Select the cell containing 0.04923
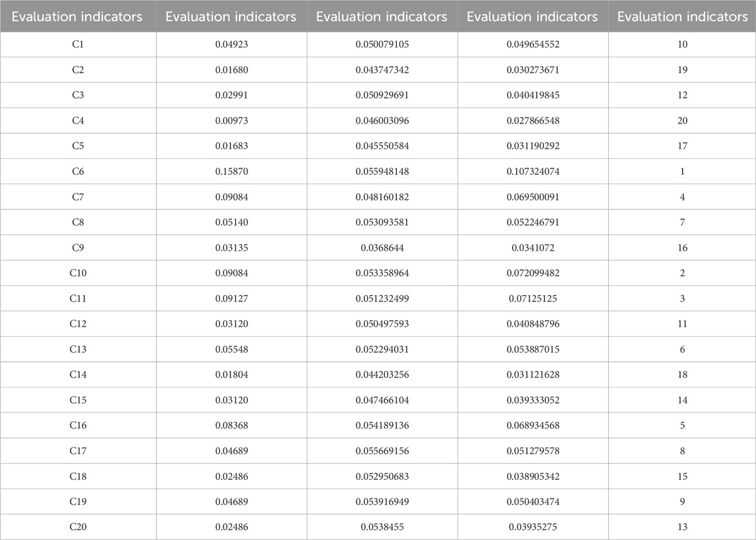Screen dimensions: 756x540 231,44
